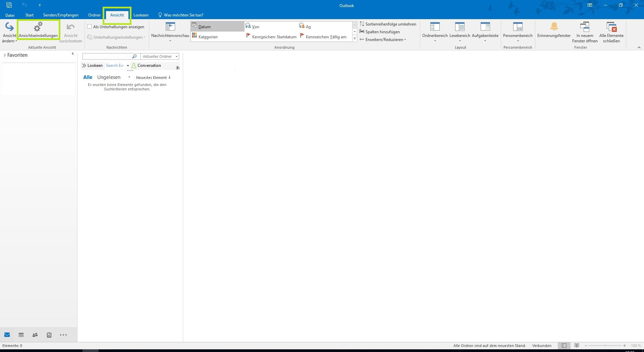Open Erinnerungsfenster bell

point(554,30)
